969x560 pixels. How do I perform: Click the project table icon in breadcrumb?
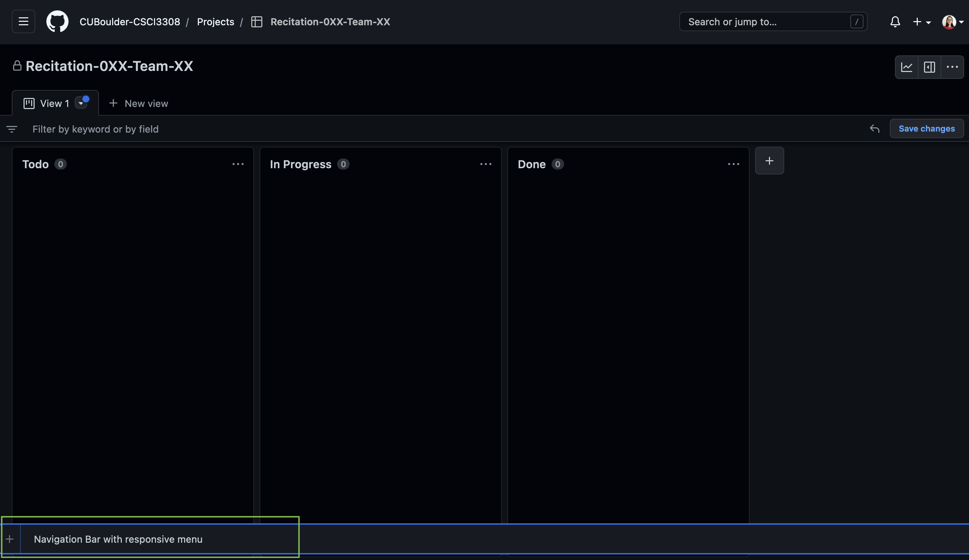[x=256, y=22]
